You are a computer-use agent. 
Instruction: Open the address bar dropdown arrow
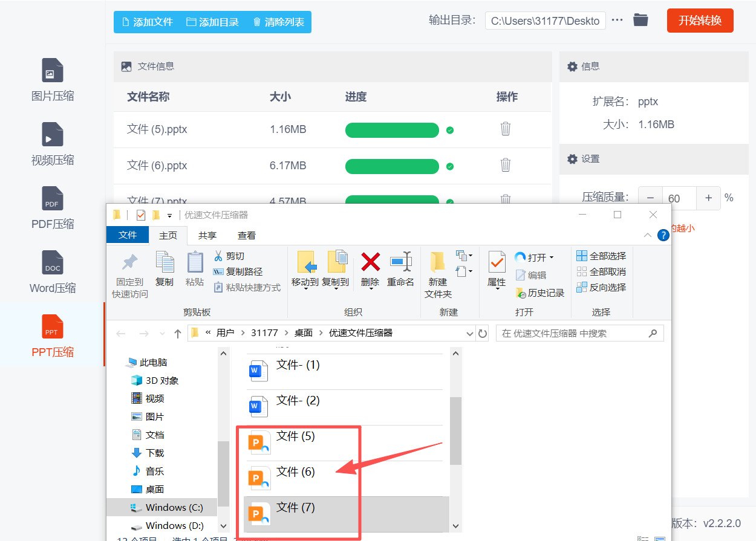470,333
